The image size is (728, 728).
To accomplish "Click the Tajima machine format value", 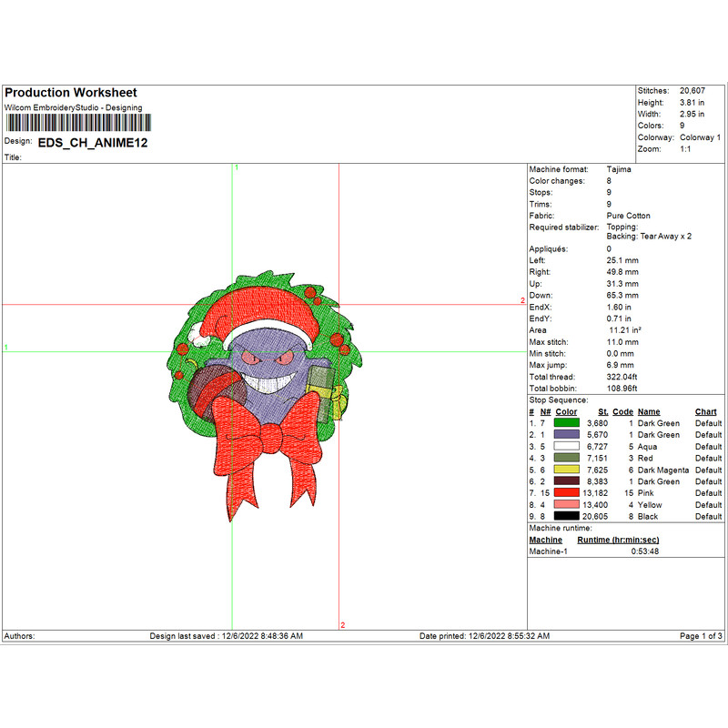I will (x=619, y=169).
